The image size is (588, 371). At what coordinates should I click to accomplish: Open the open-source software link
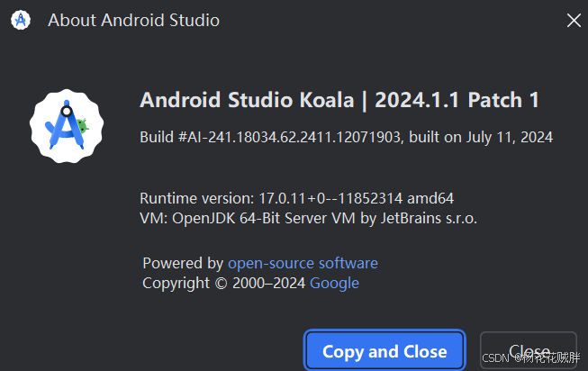pyautogui.click(x=303, y=263)
